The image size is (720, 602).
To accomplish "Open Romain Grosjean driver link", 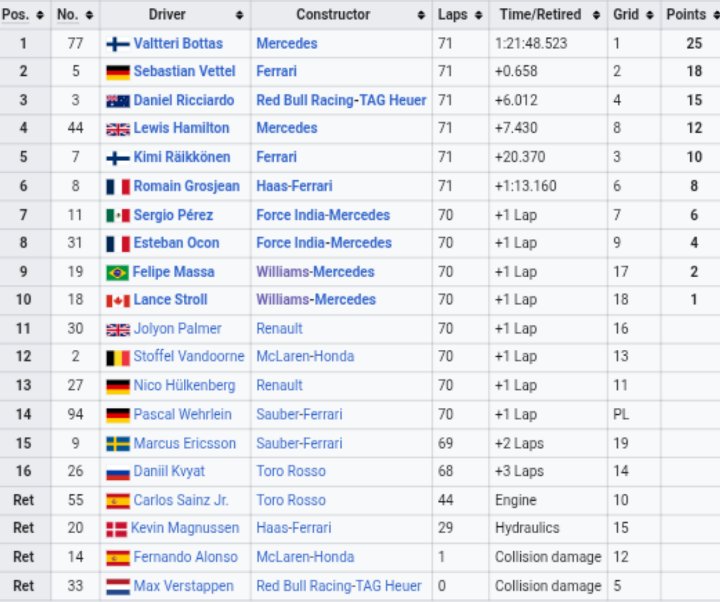I will pos(186,186).
